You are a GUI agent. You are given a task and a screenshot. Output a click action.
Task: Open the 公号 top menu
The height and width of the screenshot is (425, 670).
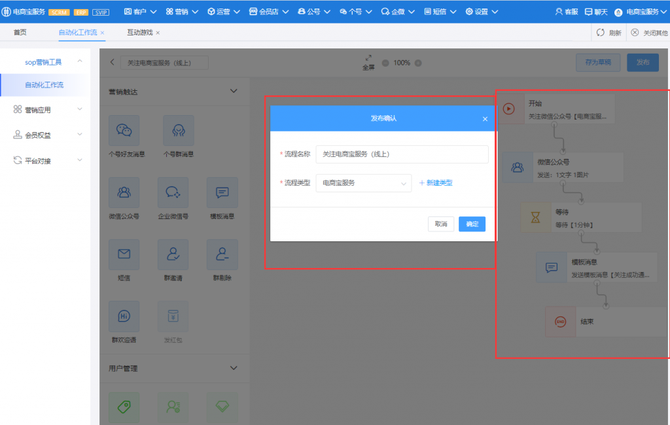click(314, 12)
